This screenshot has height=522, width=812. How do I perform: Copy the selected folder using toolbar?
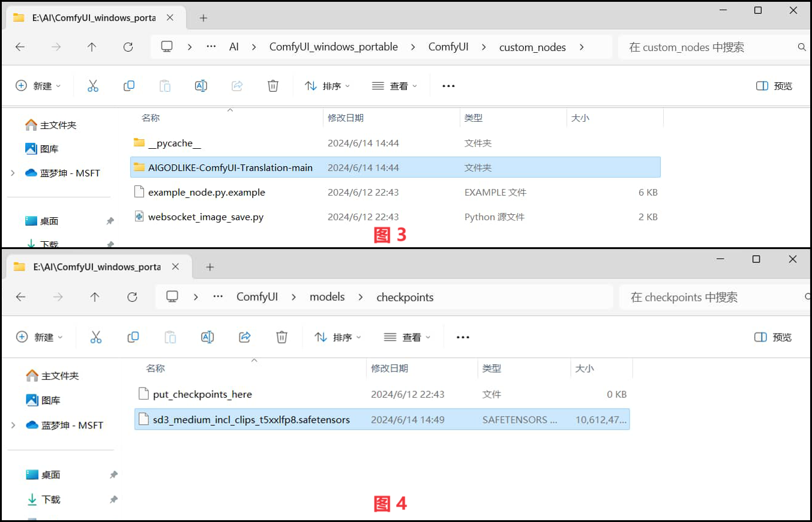tap(129, 85)
